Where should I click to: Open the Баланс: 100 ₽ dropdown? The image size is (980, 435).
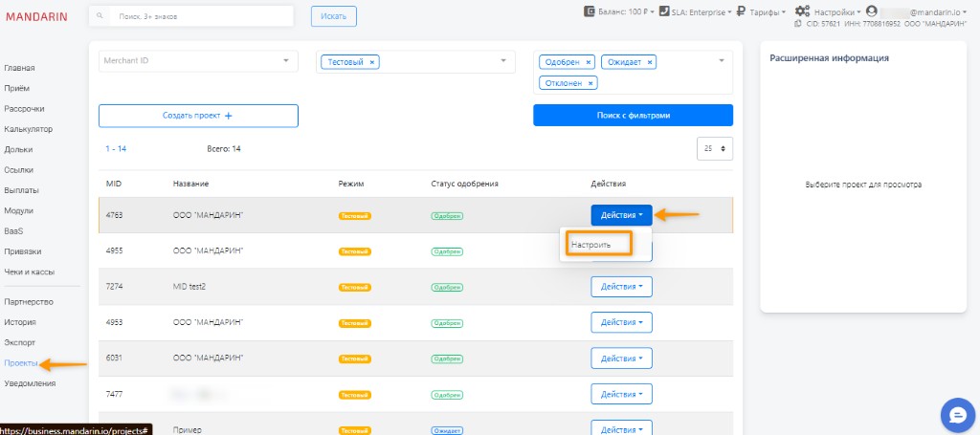626,11
